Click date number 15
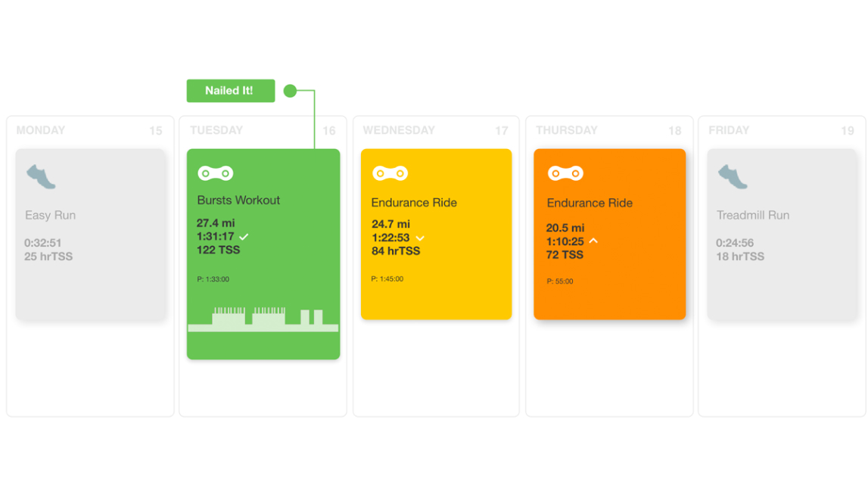The width and height of the screenshot is (868, 488). coord(156,131)
